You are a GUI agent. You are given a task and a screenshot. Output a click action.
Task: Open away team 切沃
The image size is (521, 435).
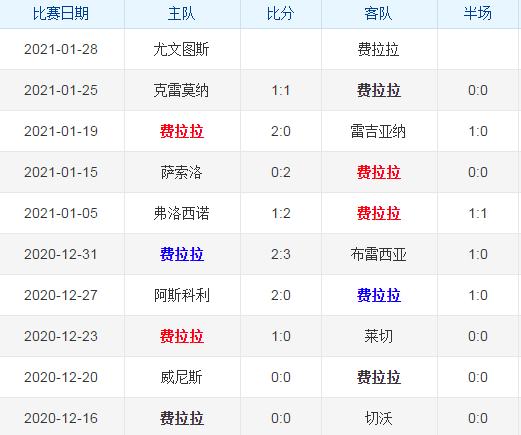pos(378,418)
